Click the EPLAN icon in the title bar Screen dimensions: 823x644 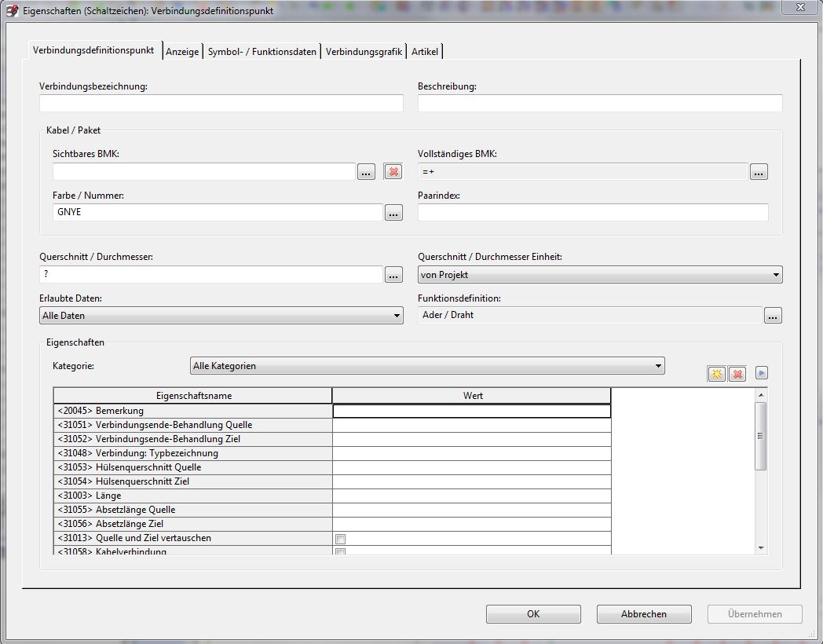12,10
